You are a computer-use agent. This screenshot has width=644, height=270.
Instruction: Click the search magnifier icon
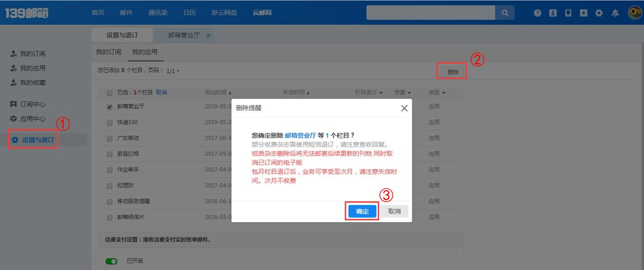505,13
